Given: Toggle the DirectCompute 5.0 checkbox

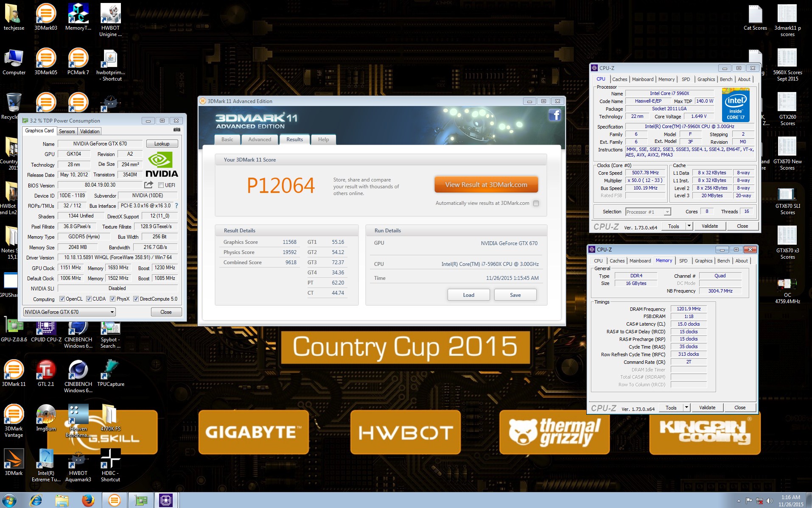Looking at the screenshot, I should (136, 299).
